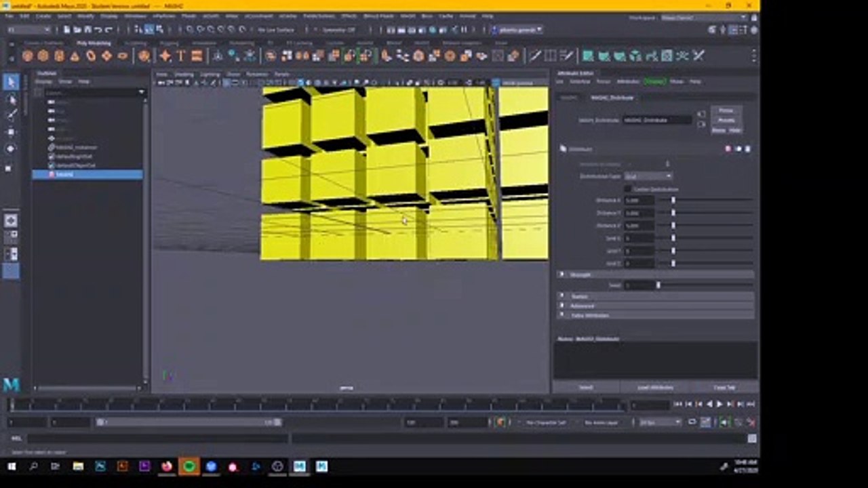
Task: Open the menu set dropdown in status line
Action: point(28,30)
